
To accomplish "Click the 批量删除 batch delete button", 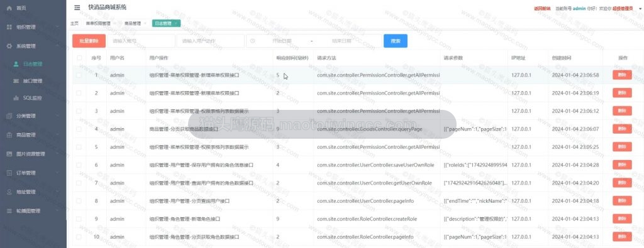I will tap(89, 41).
